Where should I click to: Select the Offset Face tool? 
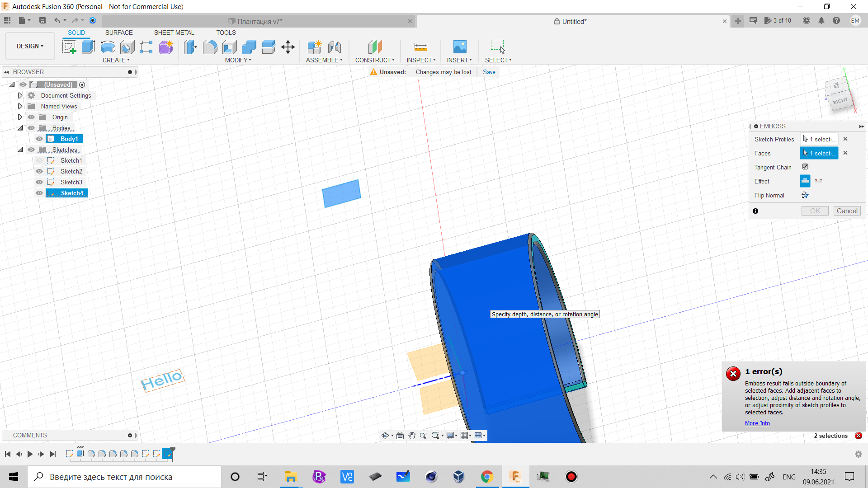268,47
